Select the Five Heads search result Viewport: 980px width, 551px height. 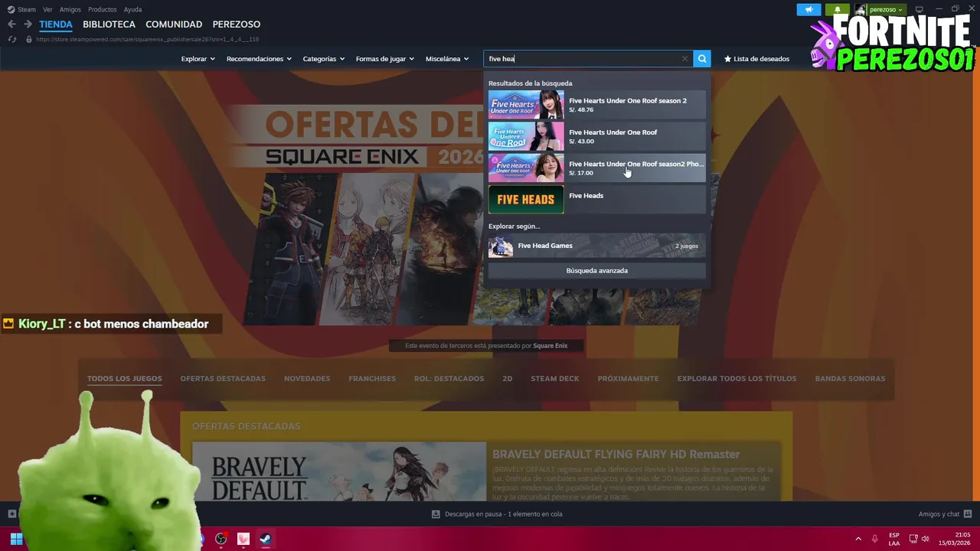[x=597, y=199]
